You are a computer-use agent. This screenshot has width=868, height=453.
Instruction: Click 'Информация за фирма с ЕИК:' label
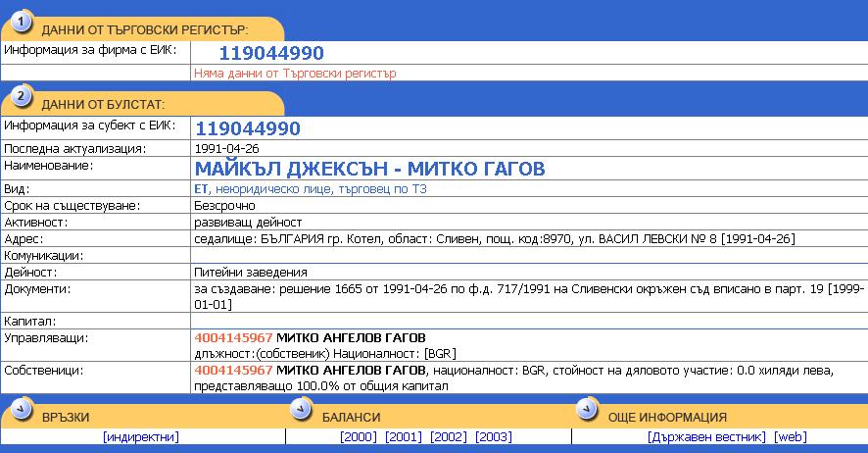(x=90, y=50)
